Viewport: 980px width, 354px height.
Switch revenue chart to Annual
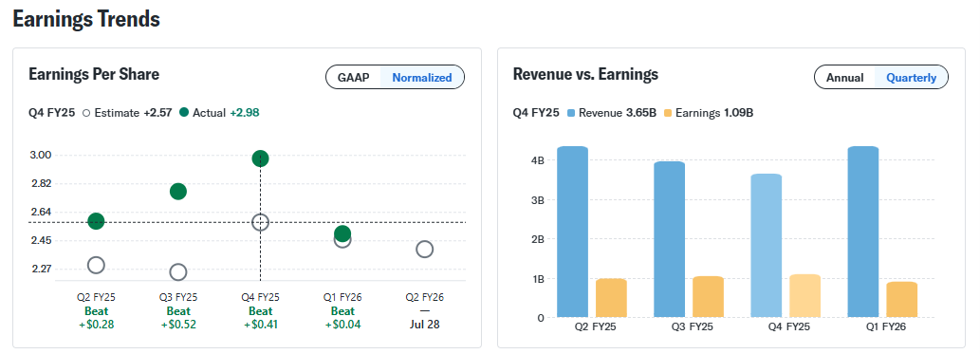[x=845, y=78]
